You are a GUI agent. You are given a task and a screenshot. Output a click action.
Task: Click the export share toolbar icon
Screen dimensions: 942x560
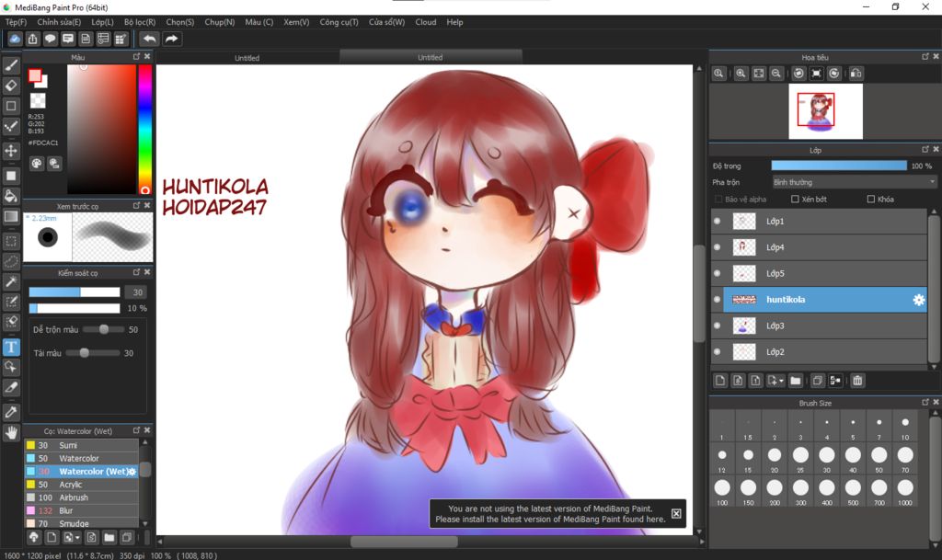coord(32,39)
